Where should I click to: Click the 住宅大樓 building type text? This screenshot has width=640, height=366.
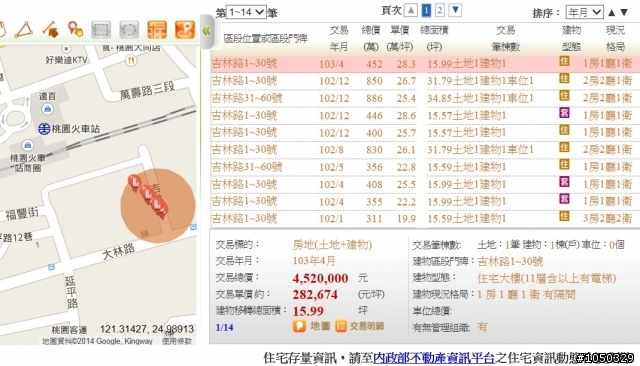(547, 278)
